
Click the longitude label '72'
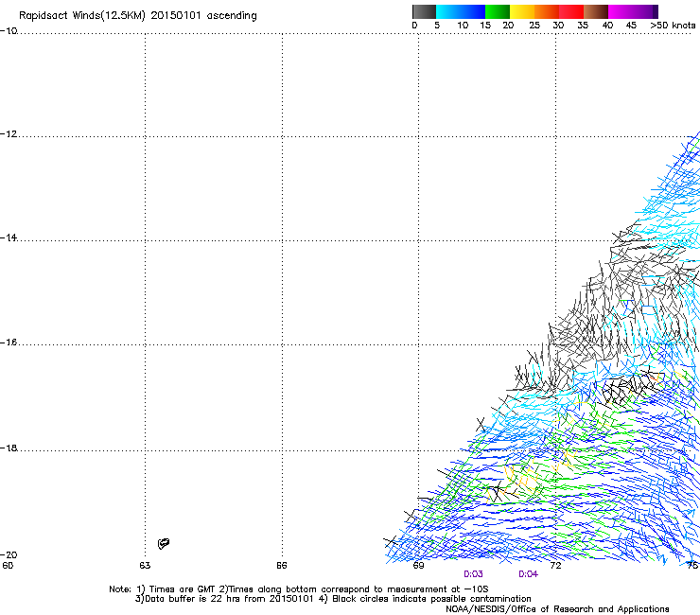click(555, 566)
